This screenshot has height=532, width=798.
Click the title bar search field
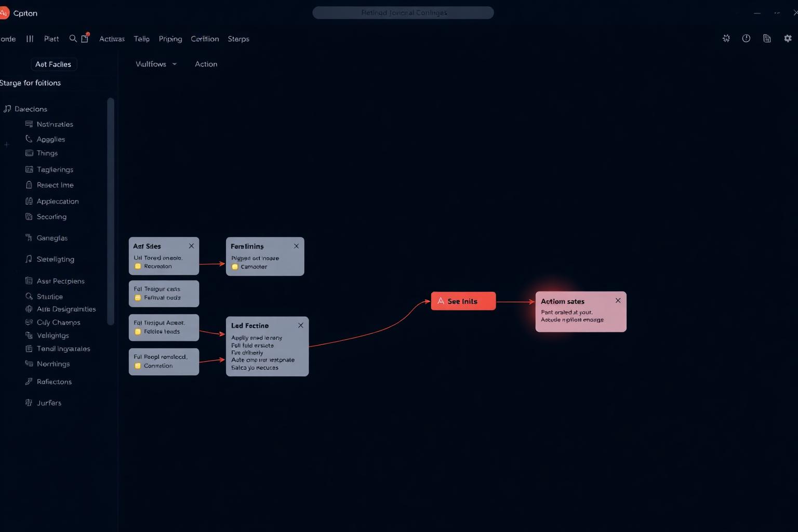click(403, 12)
